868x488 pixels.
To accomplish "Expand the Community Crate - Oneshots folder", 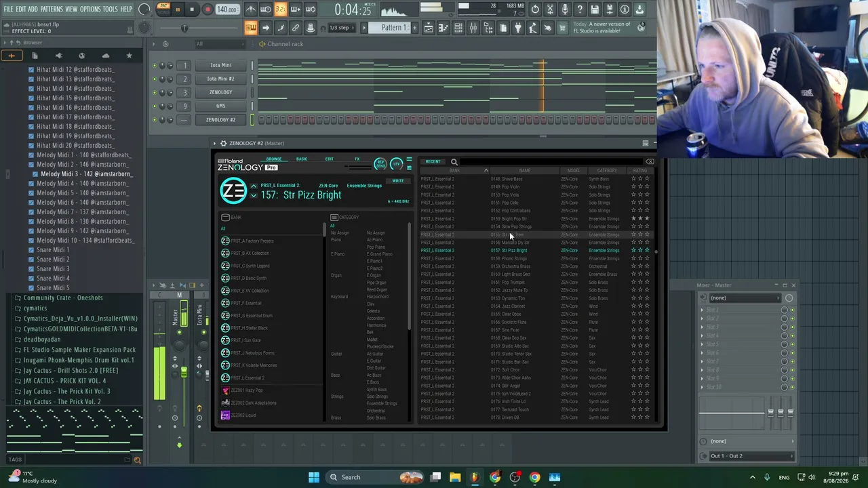I will tap(18, 298).
